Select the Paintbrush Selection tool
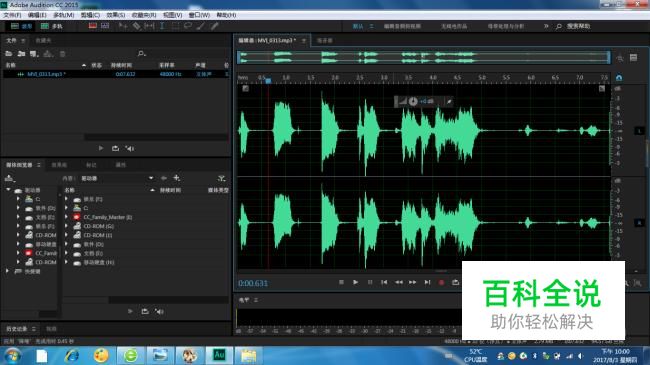The width and height of the screenshot is (650, 365). 201,26
